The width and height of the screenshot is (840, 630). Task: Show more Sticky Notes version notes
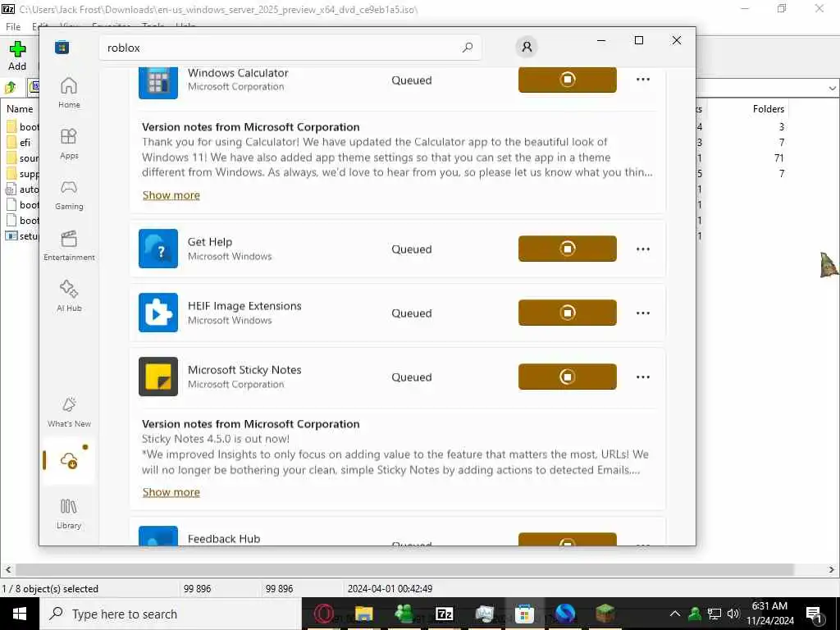coord(171,492)
